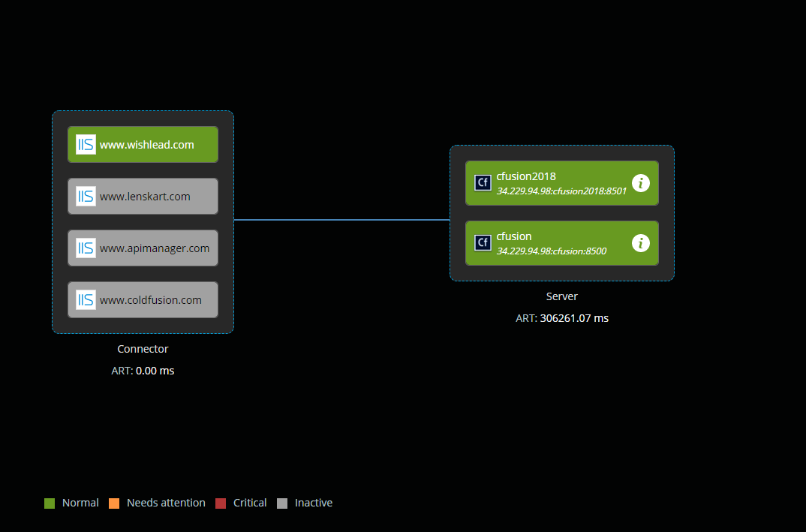Screen dimensions: 806x532
Task: Click the Inactive legend swatch
Action: pos(282,503)
